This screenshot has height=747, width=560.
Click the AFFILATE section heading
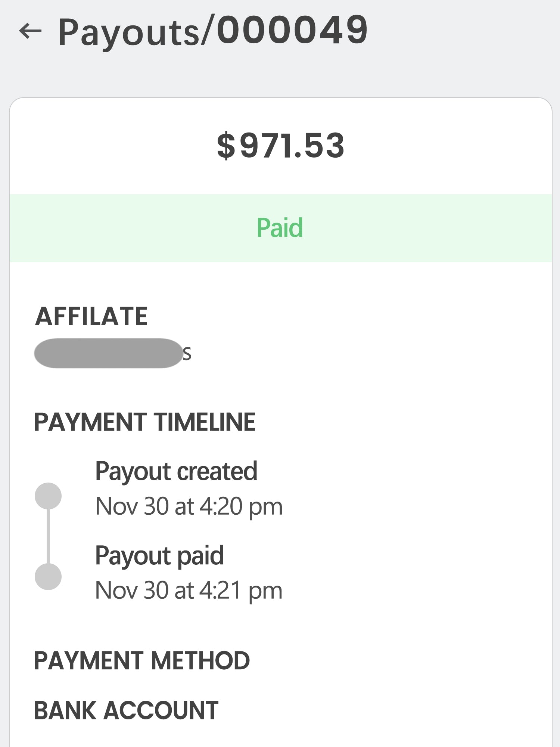coord(91,316)
